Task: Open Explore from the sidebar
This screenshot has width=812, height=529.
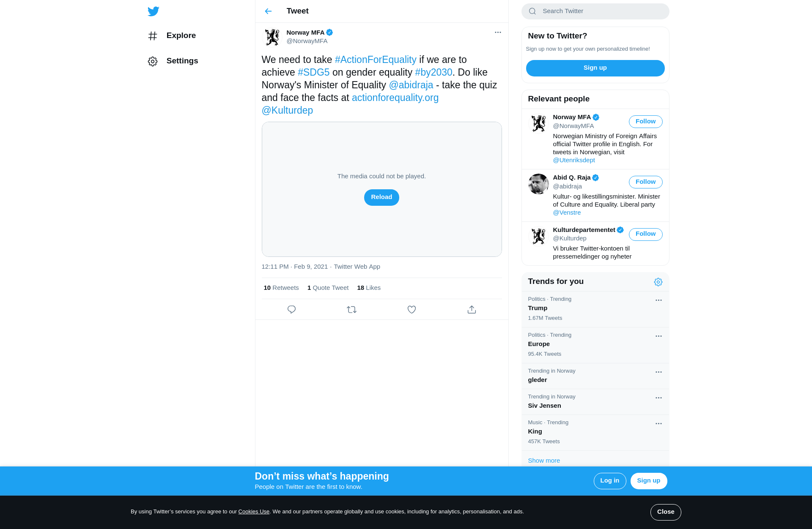Action: pyautogui.click(x=172, y=35)
